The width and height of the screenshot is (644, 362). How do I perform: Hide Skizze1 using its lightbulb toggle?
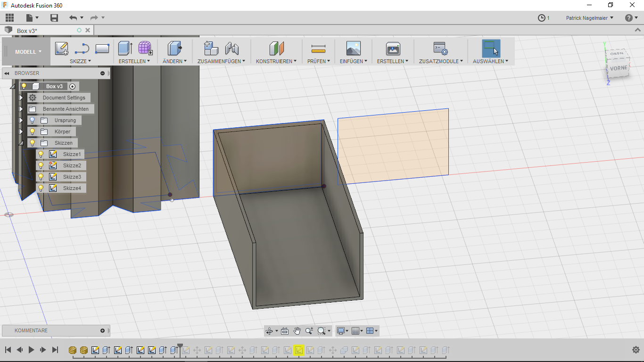pos(41,154)
